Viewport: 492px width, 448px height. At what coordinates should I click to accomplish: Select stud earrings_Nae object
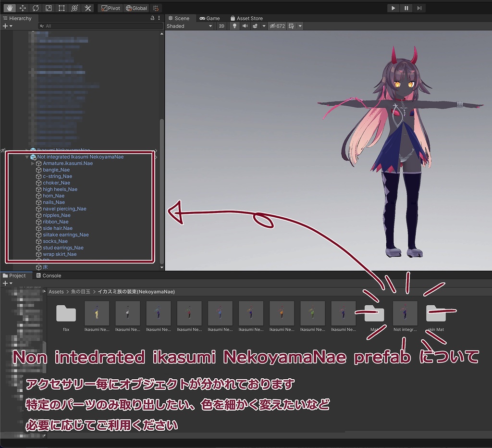pyautogui.click(x=63, y=248)
